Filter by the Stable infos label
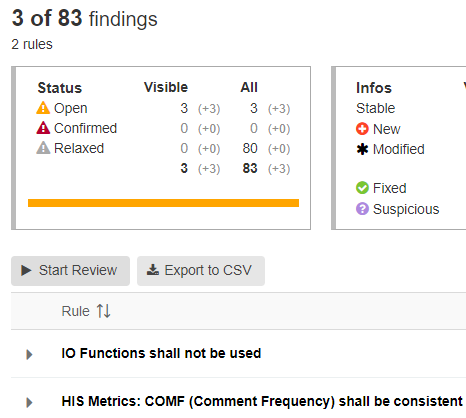 375,108
